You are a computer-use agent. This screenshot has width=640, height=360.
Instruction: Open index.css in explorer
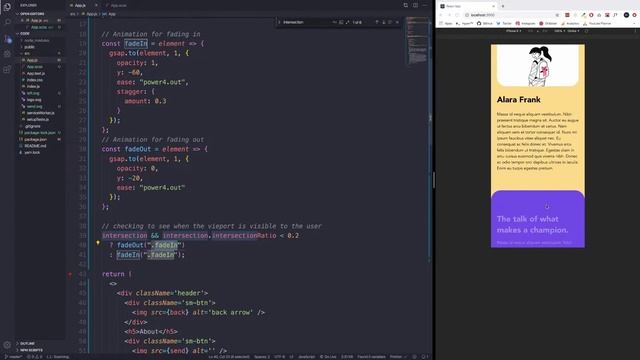(x=34, y=80)
